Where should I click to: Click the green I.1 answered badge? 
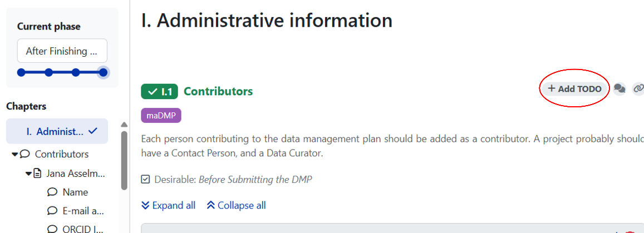(x=159, y=91)
